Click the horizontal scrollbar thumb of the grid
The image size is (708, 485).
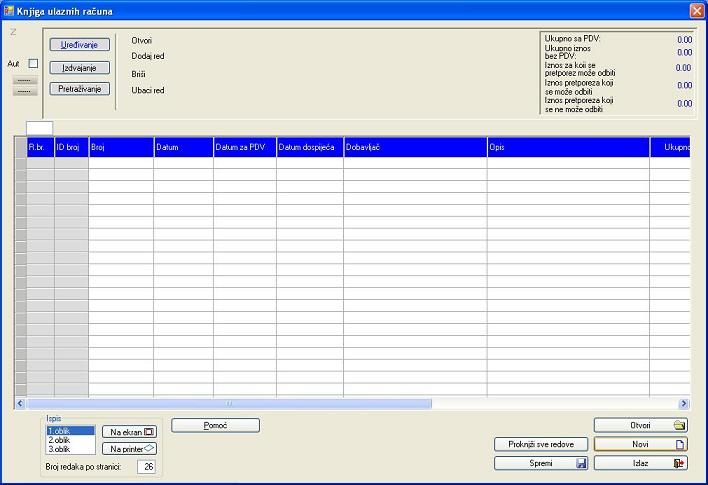point(228,403)
